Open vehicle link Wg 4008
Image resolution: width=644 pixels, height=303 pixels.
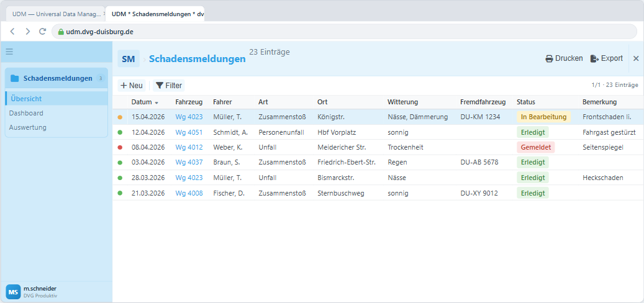coord(189,193)
